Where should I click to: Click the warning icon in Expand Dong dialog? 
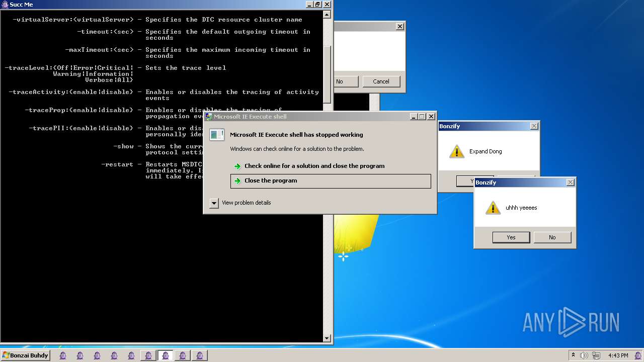pyautogui.click(x=456, y=151)
